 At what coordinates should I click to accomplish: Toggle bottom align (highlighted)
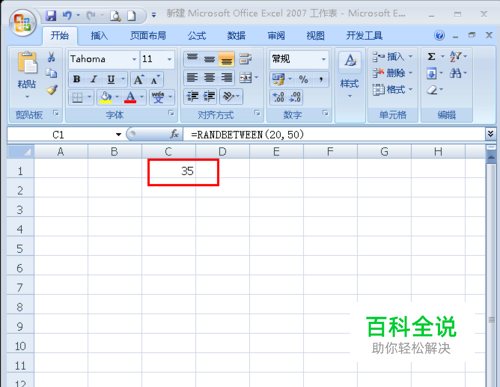227,59
